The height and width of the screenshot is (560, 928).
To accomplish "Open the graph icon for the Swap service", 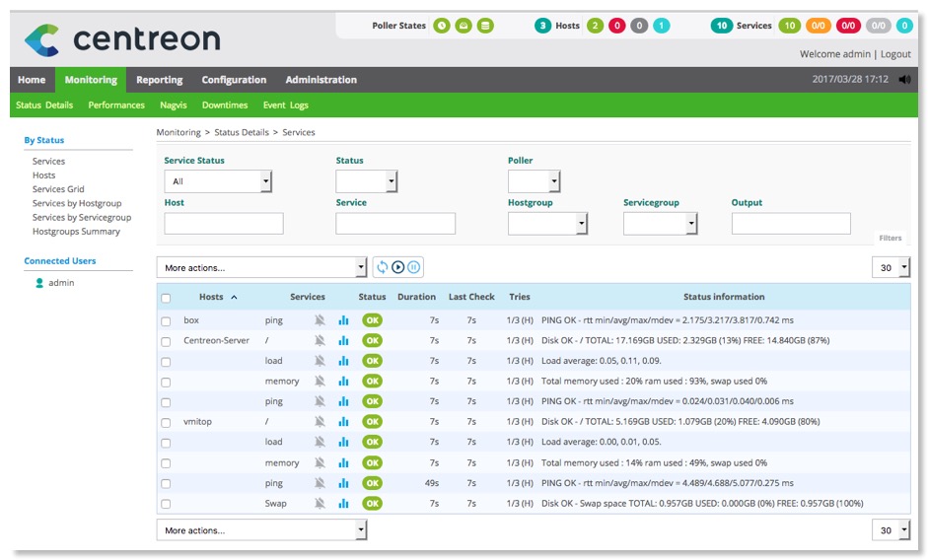I will 344,503.
